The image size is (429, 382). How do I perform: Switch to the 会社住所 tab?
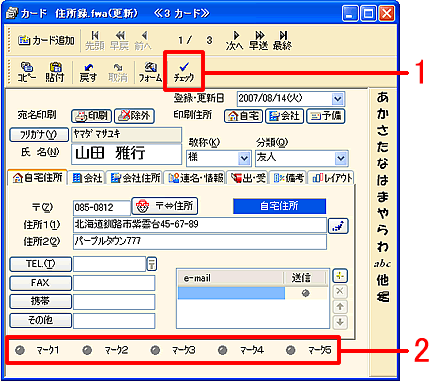[x=135, y=178]
